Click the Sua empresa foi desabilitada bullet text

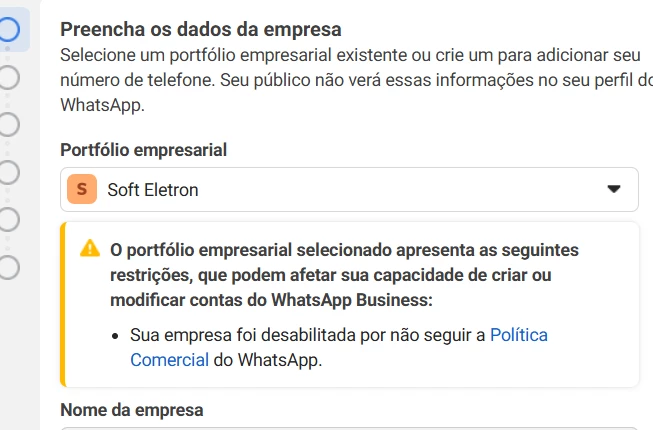click(307, 335)
